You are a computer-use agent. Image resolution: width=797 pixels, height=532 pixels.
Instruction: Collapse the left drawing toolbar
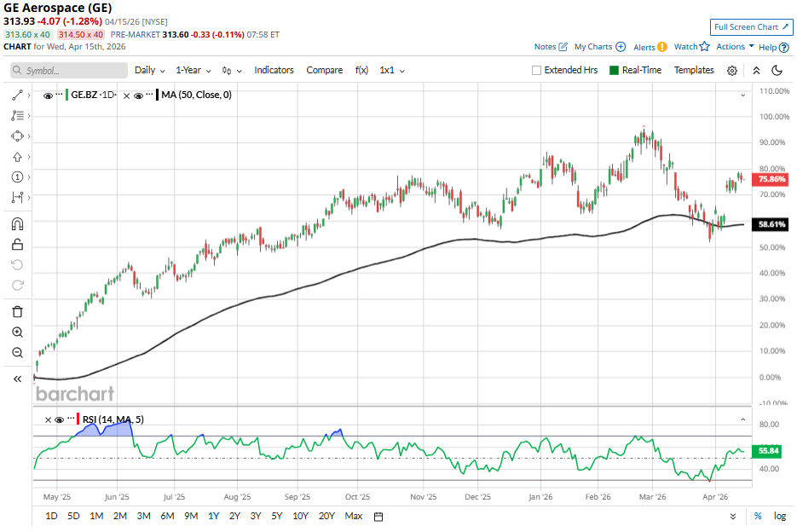[x=17, y=379]
